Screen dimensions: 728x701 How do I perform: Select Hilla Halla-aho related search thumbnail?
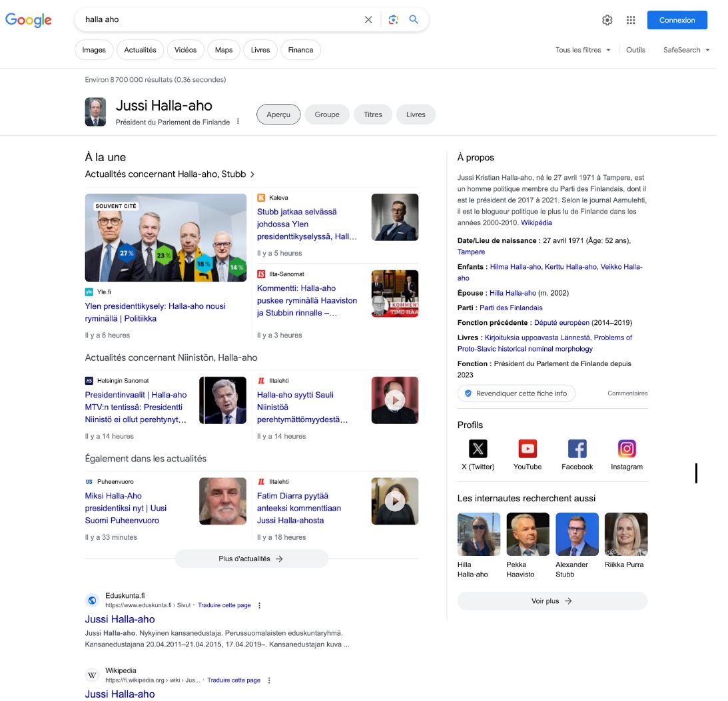click(x=479, y=535)
